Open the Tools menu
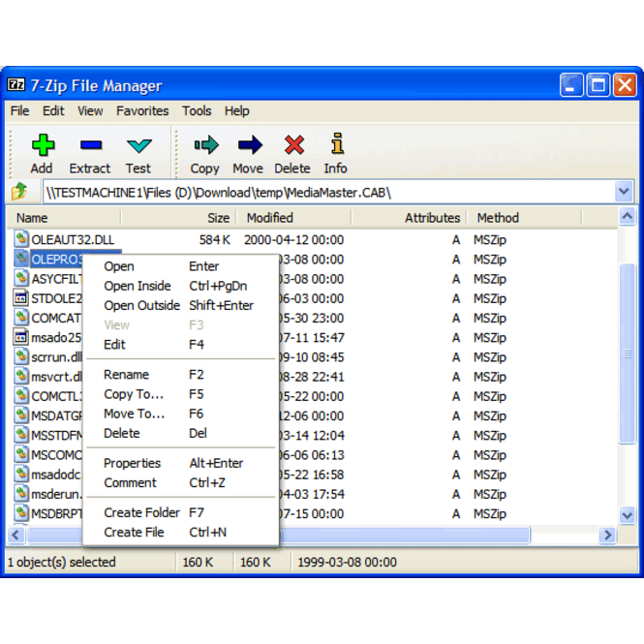 [x=197, y=110]
